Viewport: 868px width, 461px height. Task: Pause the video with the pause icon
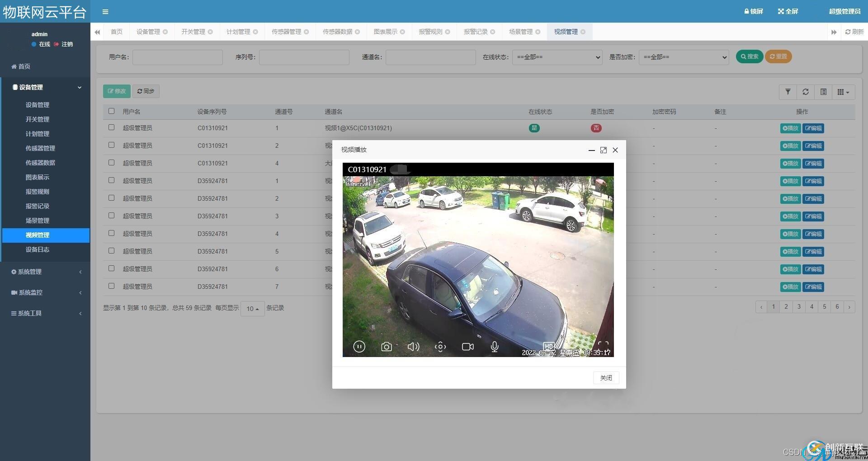click(x=359, y=347)
